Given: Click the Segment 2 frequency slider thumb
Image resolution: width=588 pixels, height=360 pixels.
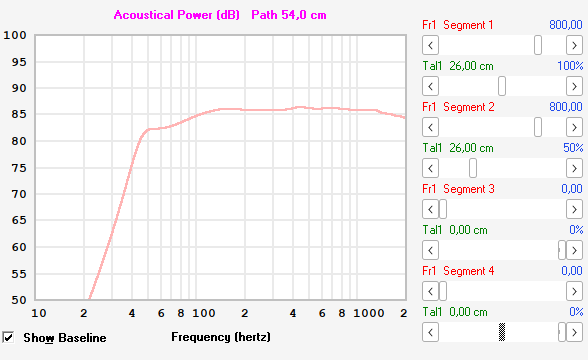Looking at the screenshot, I should (x=538, y=127).
